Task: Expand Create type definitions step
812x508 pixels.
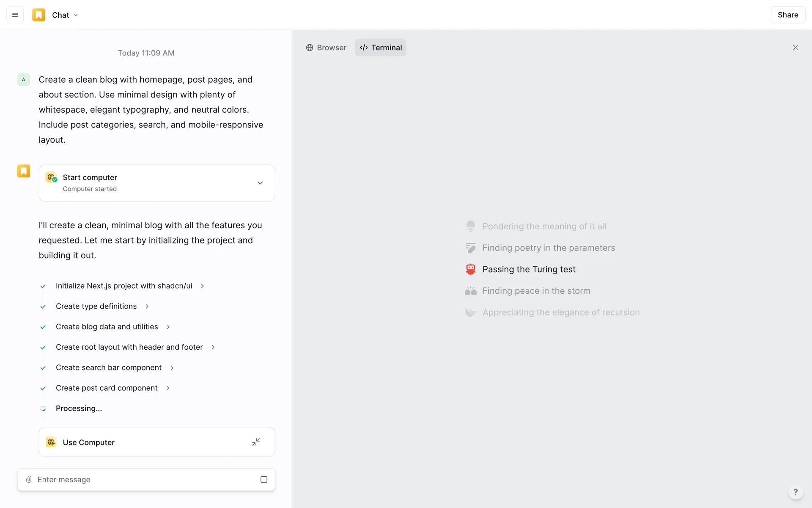Action: [x=147, y=306]
